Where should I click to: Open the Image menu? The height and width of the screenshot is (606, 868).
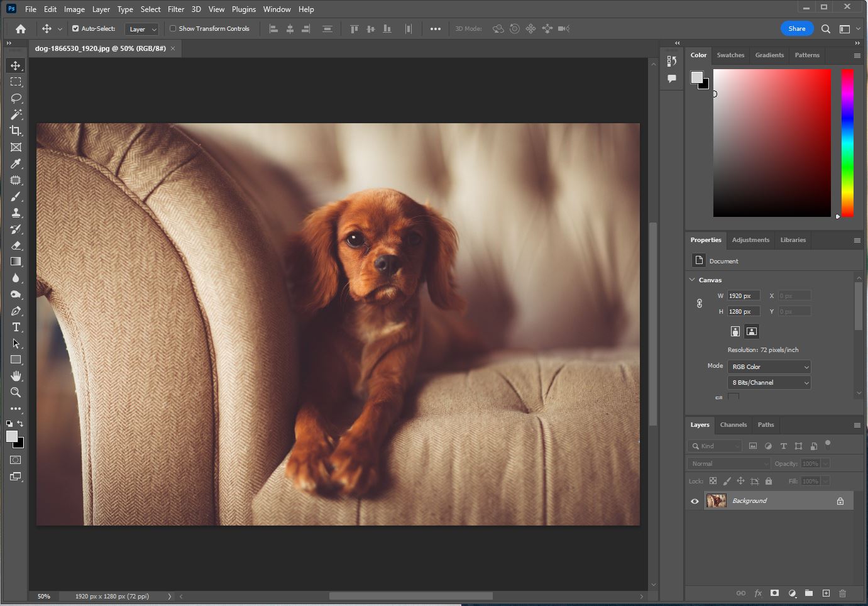coord(74,9)
